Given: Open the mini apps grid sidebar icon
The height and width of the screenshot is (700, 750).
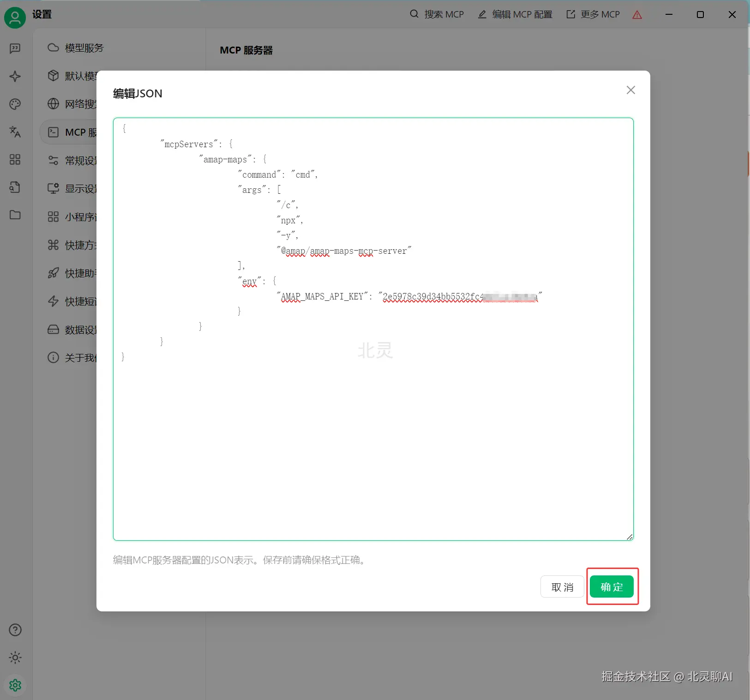Looking at the screenshot, I should pyautogui.click(x=15, y=160).
